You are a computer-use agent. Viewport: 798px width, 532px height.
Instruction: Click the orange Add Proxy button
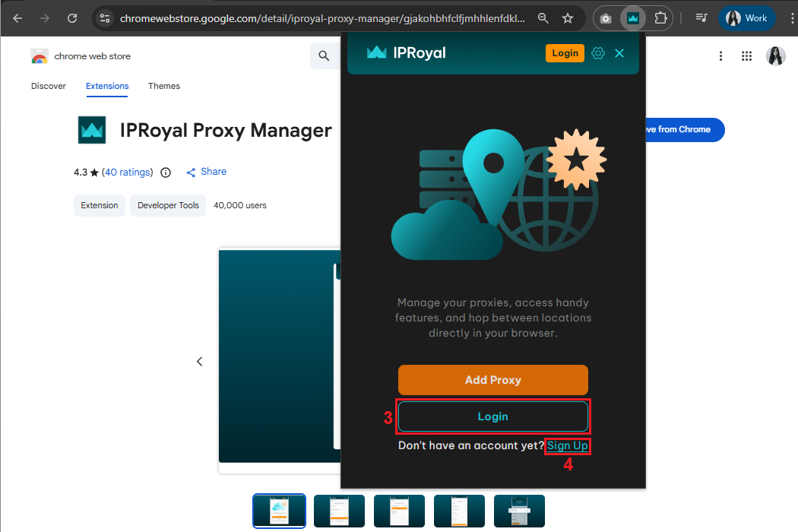[x=493, y=380]
